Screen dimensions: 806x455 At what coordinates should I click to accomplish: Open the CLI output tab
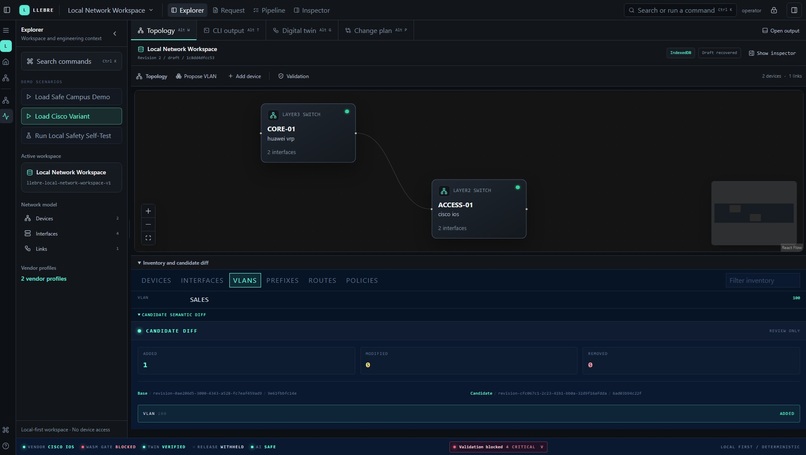[231, 30]
